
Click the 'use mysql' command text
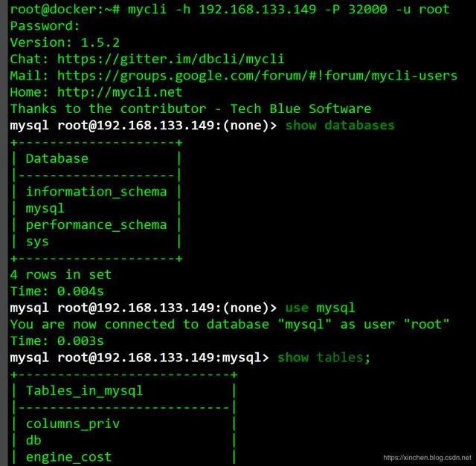tap(320, 308)
